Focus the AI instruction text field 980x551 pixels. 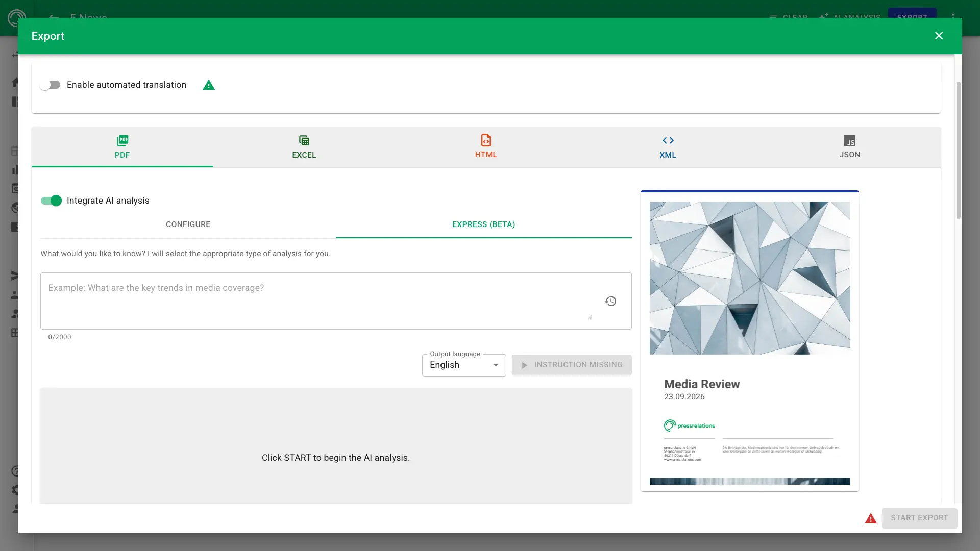coord(320,301)
